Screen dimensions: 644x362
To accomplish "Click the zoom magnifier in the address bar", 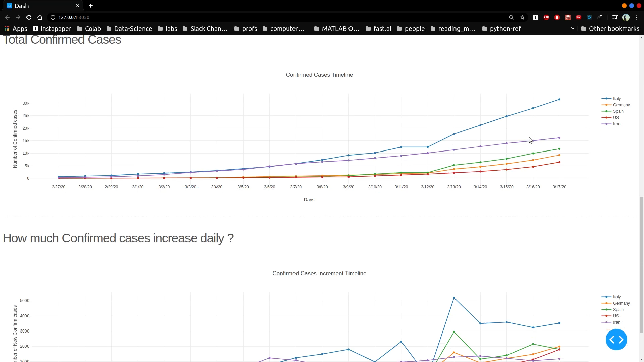I will (512, 17).
